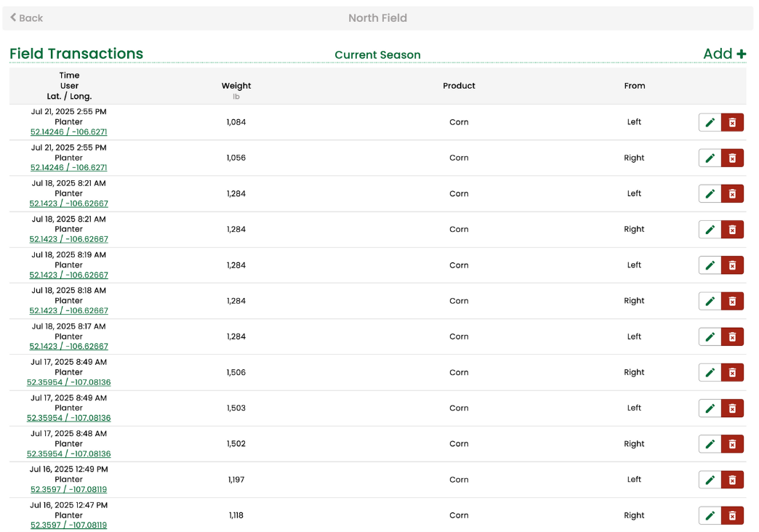Edit the Jul 16 12:49 PM planter entry
This screenshot has width=759, height=532.
(x=710, y=480)
